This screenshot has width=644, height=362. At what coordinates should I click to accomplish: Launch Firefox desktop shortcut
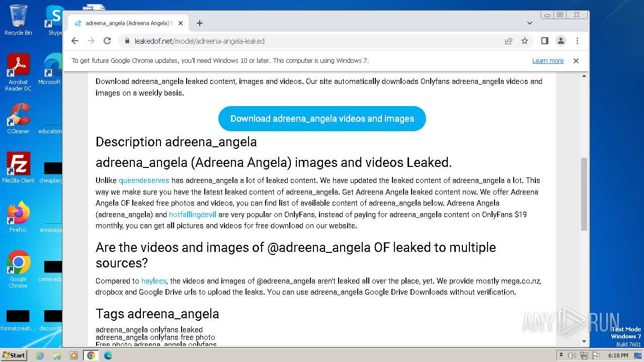coord(18,217)
